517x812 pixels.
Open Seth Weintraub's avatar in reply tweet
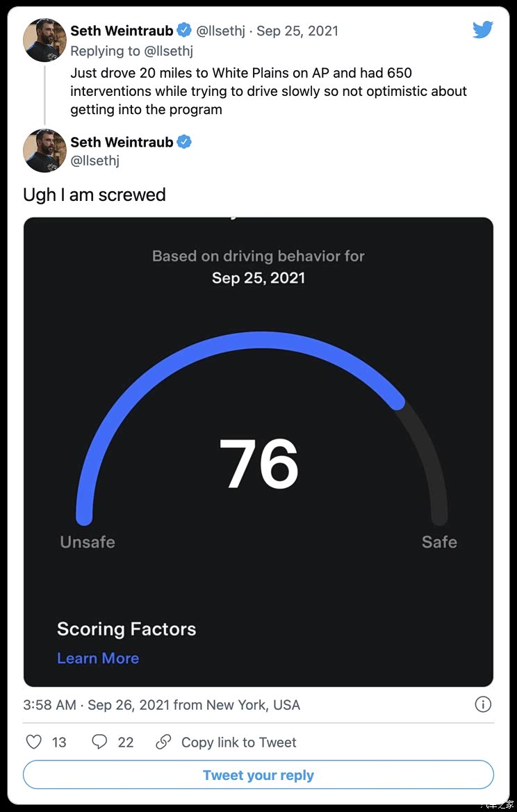[45, 40]
